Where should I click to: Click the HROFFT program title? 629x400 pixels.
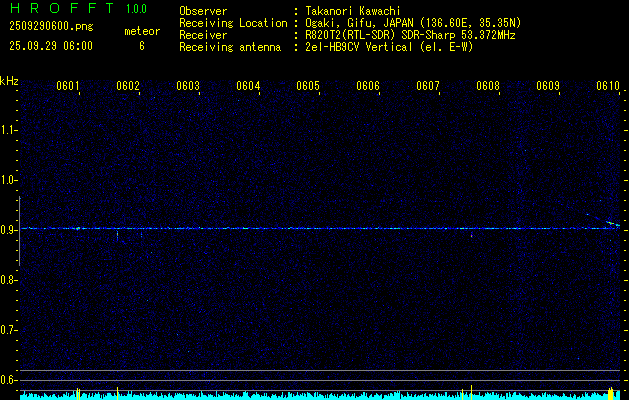(61, 8)
